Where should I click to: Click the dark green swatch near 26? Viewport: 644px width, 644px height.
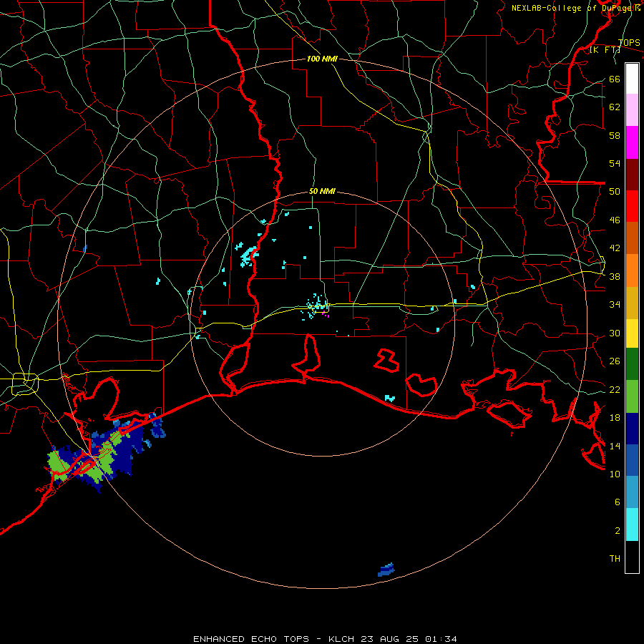pyautogui.click(x=632, y=364)
